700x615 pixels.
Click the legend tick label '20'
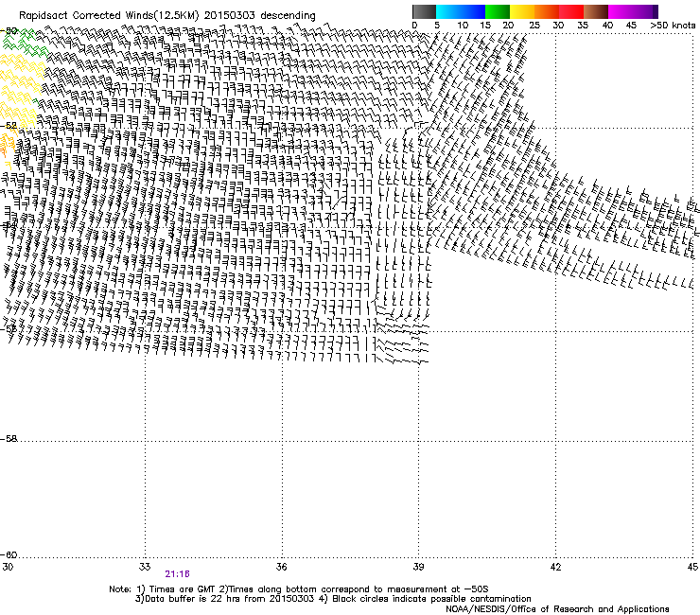[509, 26]
